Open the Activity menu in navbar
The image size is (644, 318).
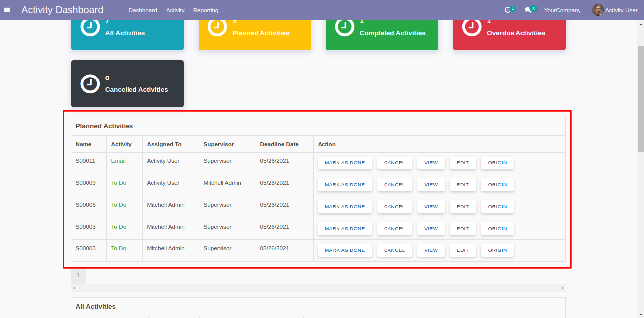click(x=175, y=10)
